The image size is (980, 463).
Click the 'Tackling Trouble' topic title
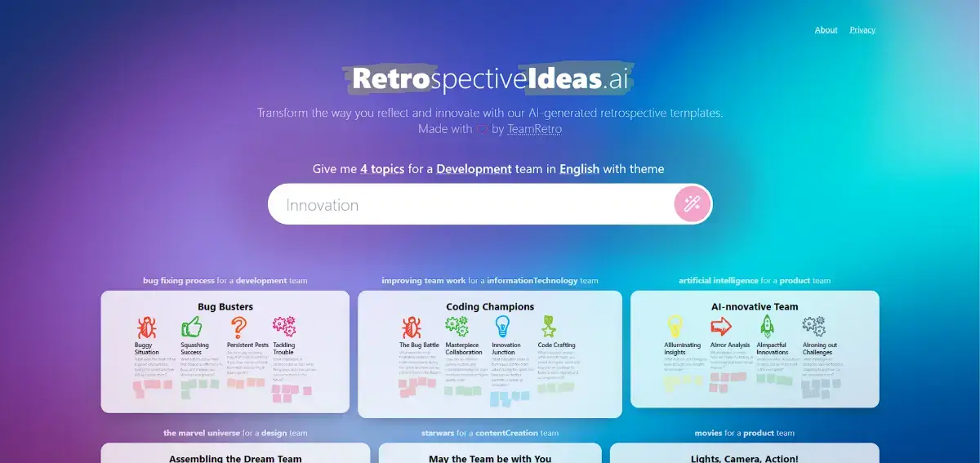click(x=284, y=349)
